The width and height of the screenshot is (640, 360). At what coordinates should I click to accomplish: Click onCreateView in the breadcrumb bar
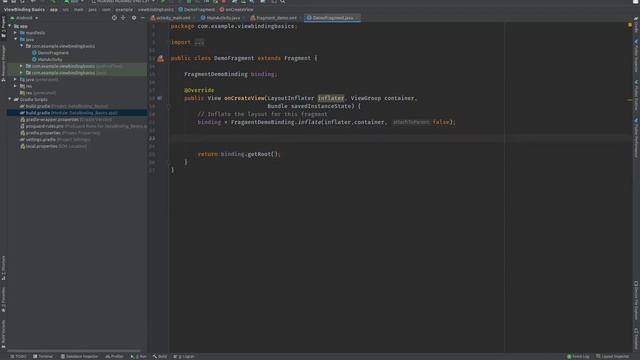tap(237, 9)
